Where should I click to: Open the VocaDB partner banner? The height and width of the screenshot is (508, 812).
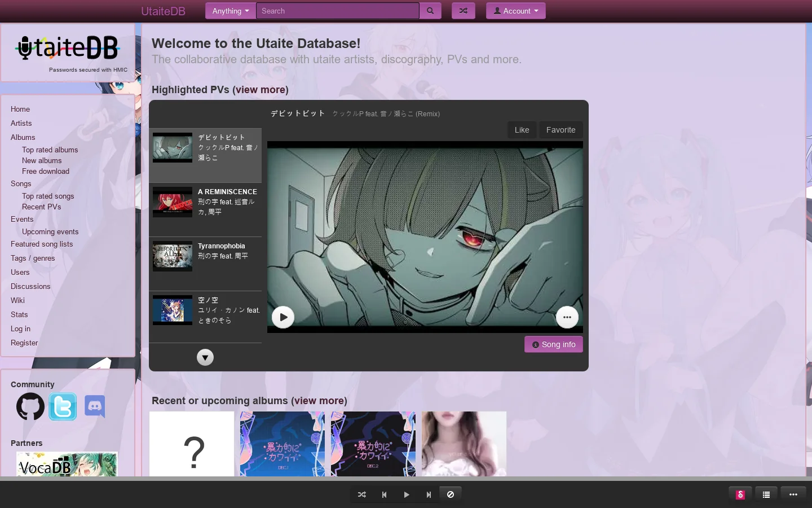point(67,464)
